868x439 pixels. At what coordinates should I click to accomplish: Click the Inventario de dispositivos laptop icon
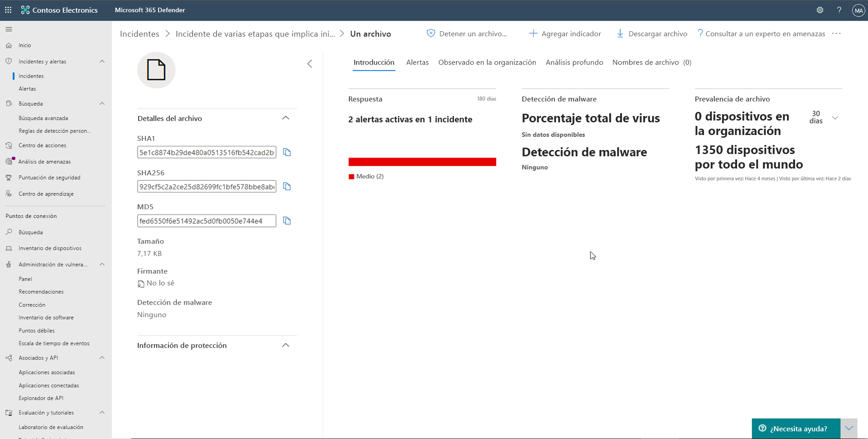tap(9, 248)
